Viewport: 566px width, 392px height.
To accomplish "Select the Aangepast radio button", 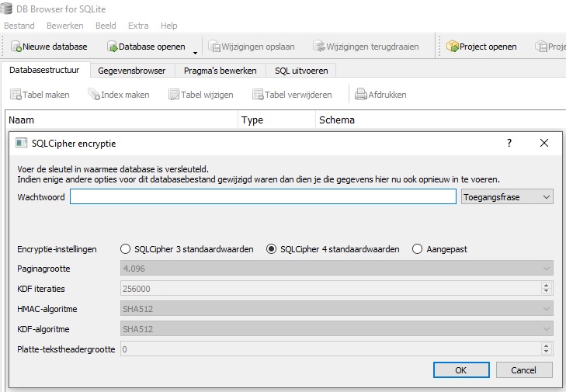I will 417,249.
